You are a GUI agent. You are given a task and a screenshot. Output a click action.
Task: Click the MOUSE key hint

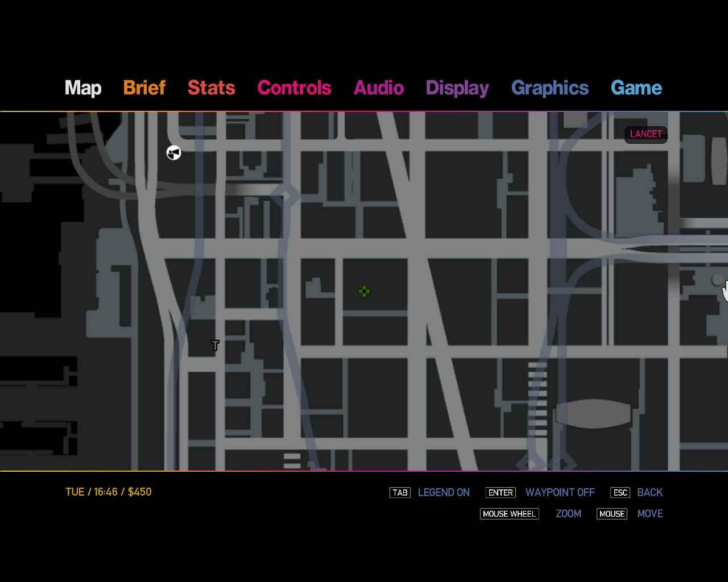(612, 514)
